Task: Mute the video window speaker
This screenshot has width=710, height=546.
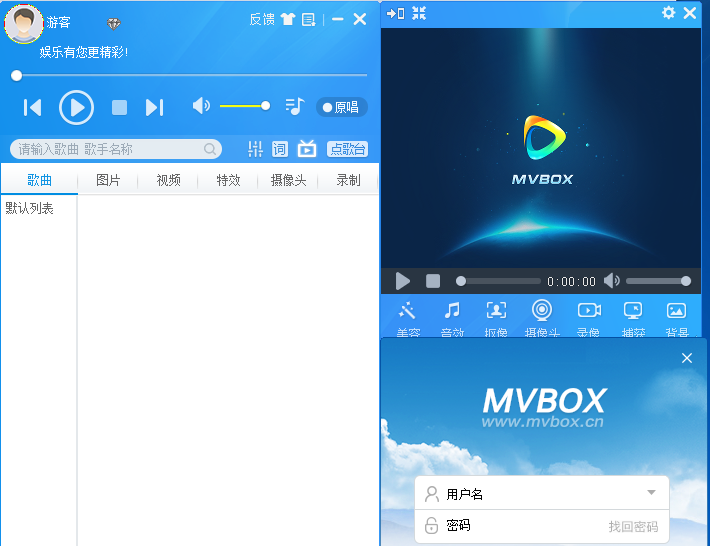Action: pyautogui.click(x=611, y=281)
